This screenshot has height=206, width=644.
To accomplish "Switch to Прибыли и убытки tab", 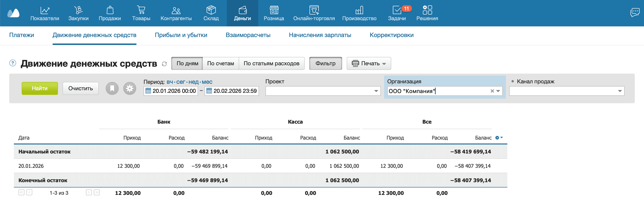I will (181, 35).
